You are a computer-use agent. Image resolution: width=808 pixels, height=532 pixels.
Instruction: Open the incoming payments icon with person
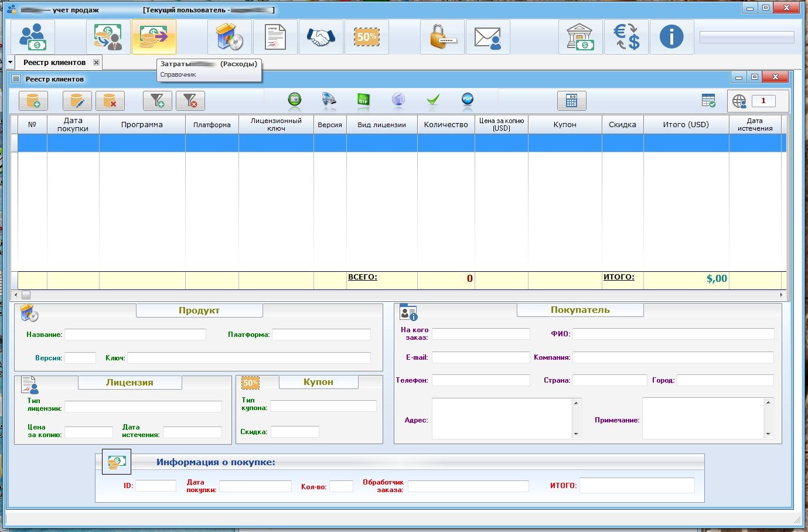(x=108, y=37)
